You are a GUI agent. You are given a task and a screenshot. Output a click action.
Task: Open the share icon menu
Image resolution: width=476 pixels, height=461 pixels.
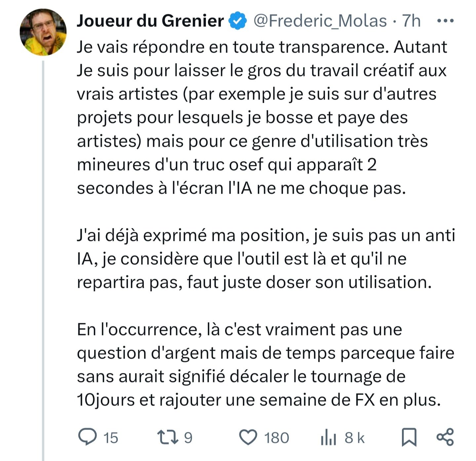click(x=445, y=437)
